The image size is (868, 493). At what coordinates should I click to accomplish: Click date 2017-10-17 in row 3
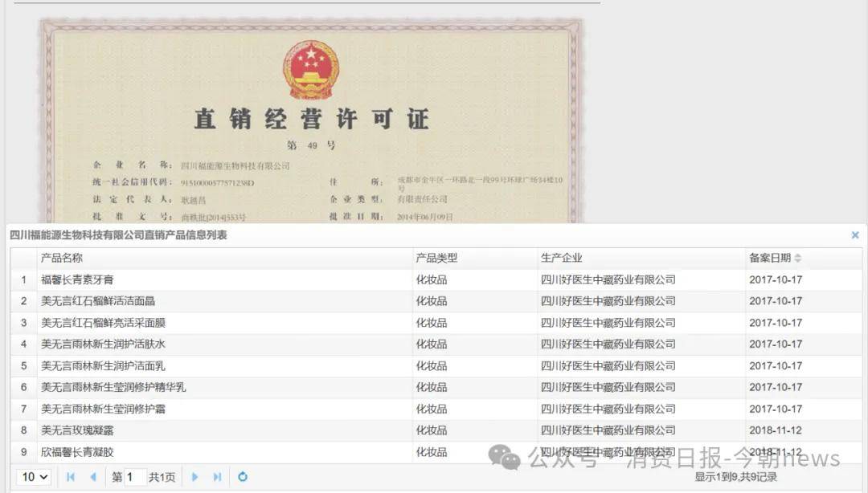pos(776,323)
